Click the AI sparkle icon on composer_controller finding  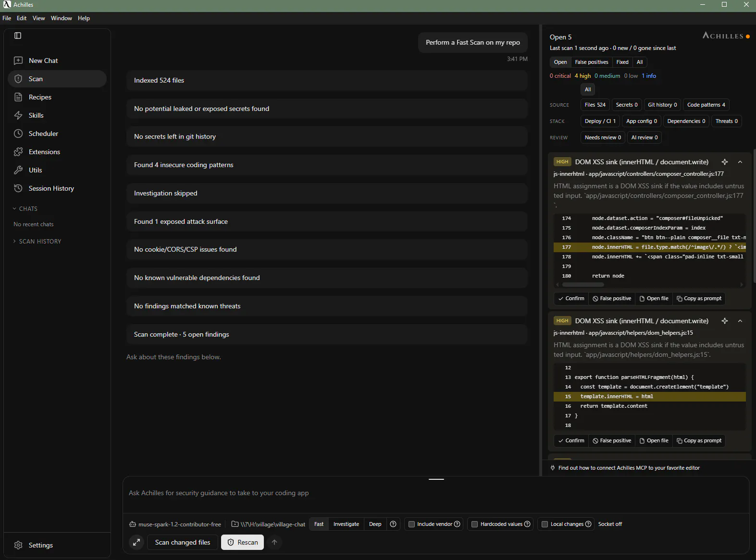(x=725, y=162)
